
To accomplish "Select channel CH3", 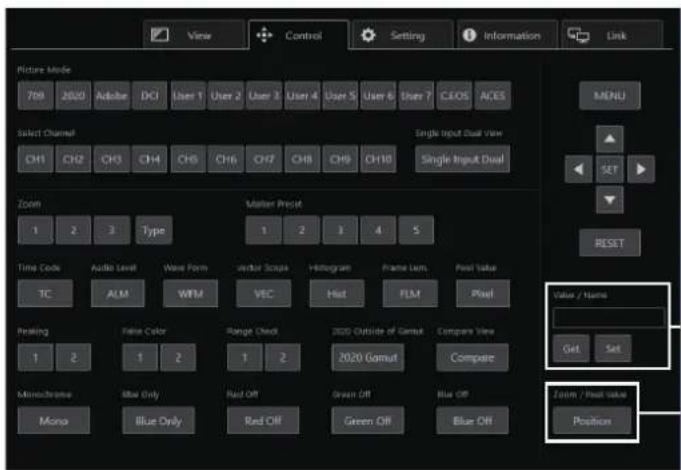I will pyautogui.click(x=112, y=159).
